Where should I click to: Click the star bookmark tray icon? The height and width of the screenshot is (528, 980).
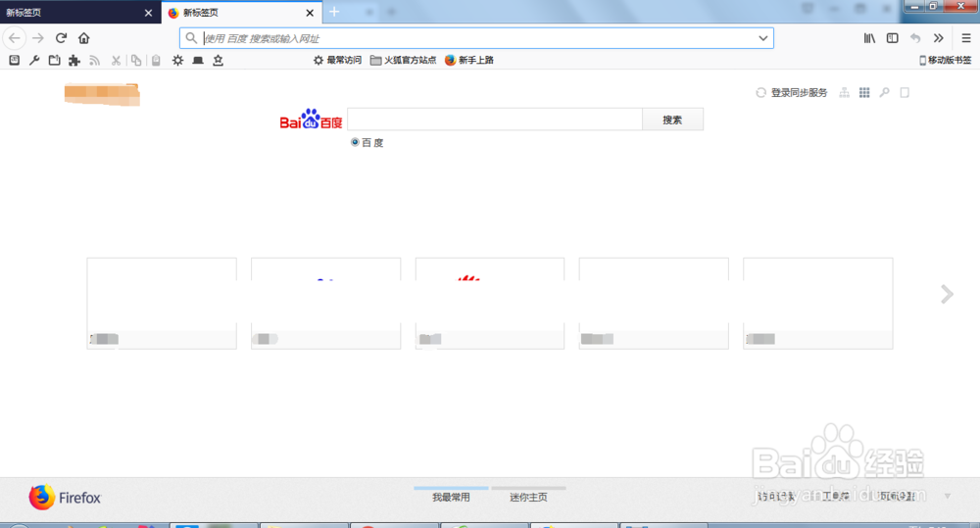pos(219,60)
